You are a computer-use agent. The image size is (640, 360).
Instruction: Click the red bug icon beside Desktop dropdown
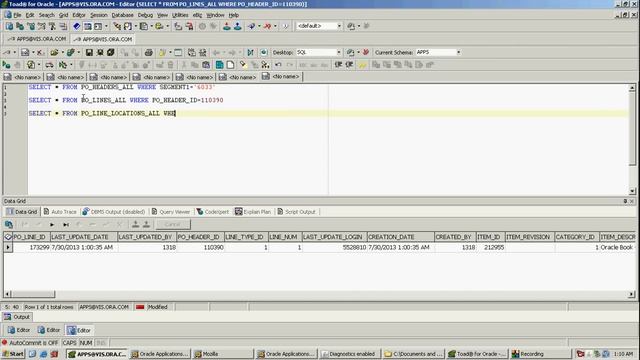(366, 52)
